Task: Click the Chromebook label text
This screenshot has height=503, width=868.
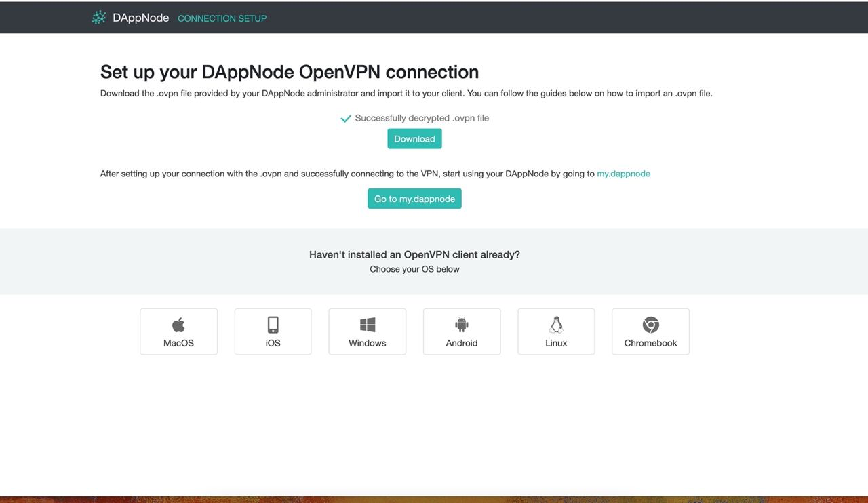Action: point(651,343)
